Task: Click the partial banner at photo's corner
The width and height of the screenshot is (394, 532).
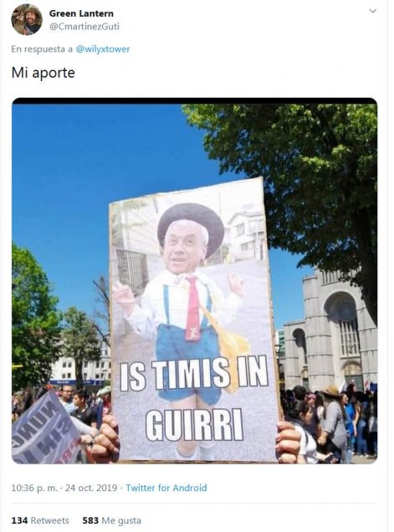Action: [46, 429]
